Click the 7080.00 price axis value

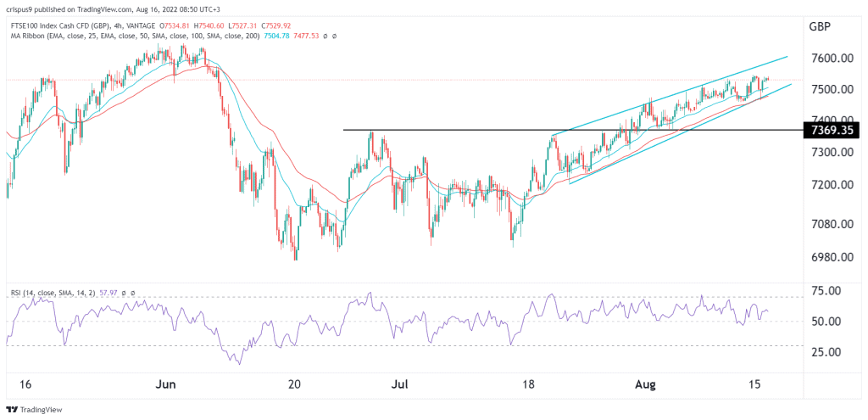(834, 224)
